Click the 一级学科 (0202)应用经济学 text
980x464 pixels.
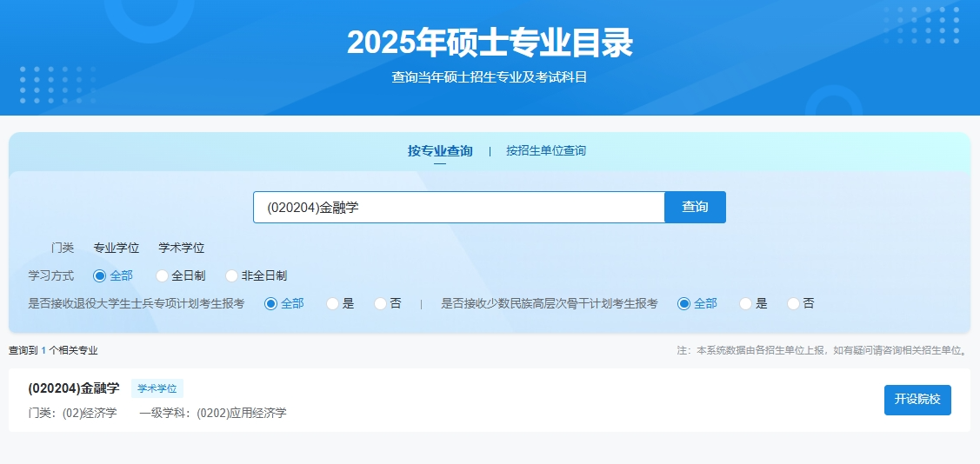tap(213, 413)
